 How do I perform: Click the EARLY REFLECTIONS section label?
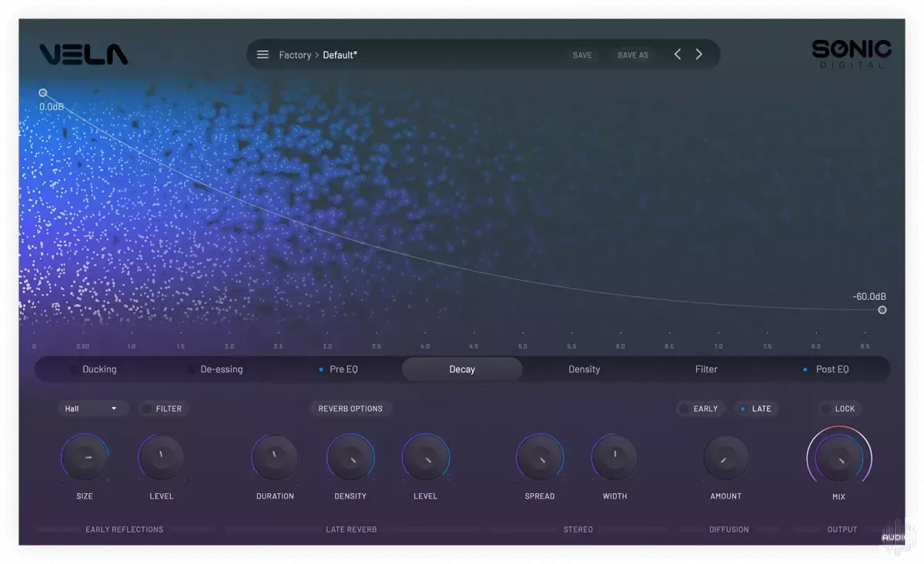pos(125,529)
